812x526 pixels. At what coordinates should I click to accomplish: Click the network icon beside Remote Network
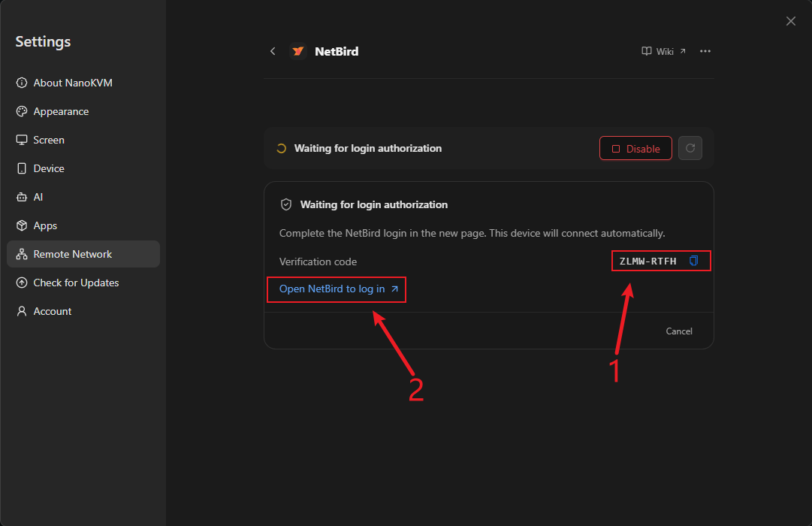[22, 254]
